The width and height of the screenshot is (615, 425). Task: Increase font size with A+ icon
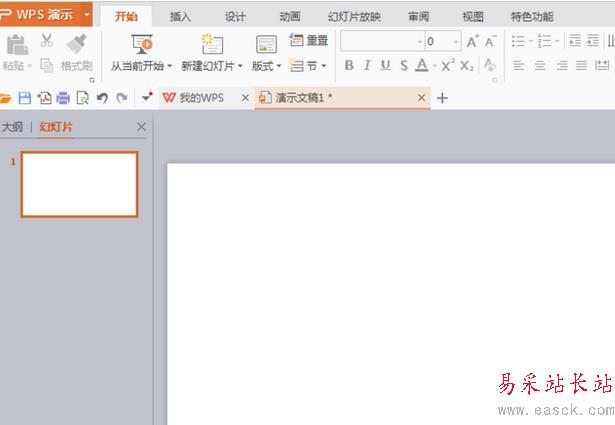click(x=472, y=41)
